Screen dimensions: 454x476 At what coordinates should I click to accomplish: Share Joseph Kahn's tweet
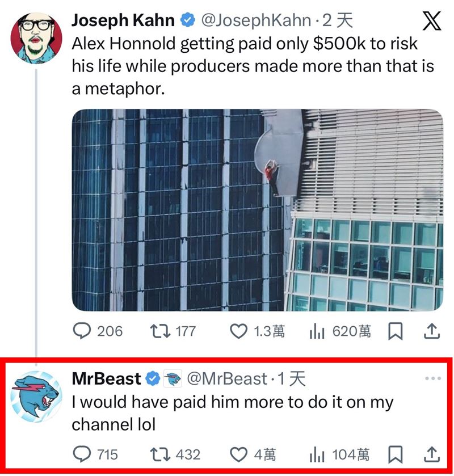pyautogui.click(x=431, y=331)
